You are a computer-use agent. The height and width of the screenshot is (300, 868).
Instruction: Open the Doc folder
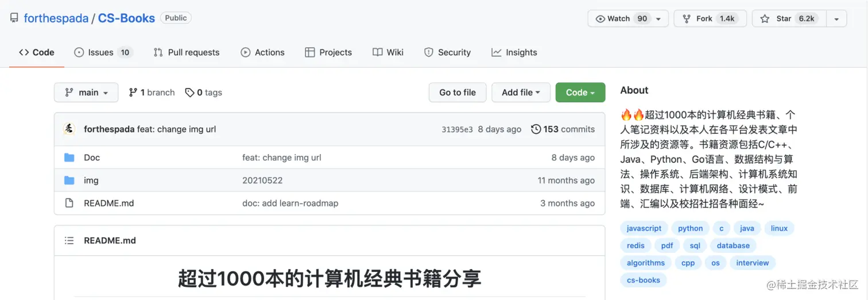coord(92,157)
